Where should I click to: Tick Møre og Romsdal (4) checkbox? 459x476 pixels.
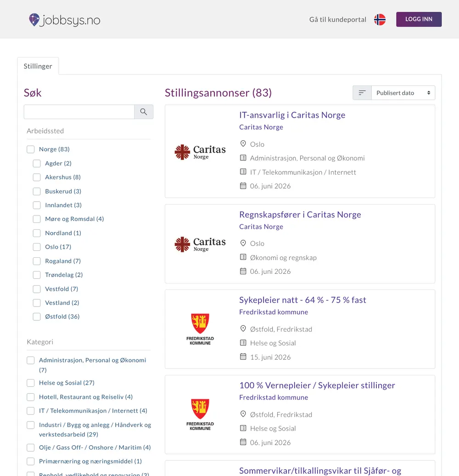click(37, 219)
